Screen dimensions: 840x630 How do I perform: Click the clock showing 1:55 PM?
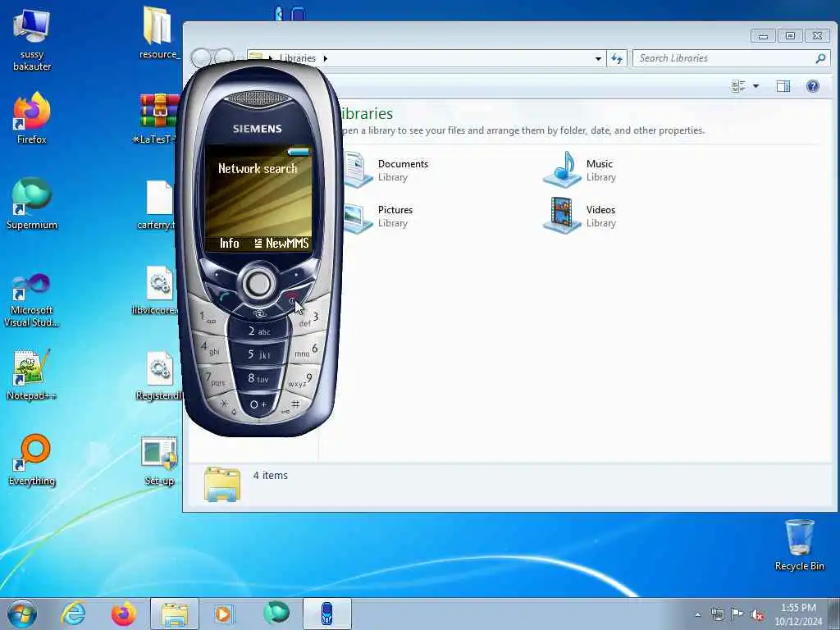tap(798, 614)
